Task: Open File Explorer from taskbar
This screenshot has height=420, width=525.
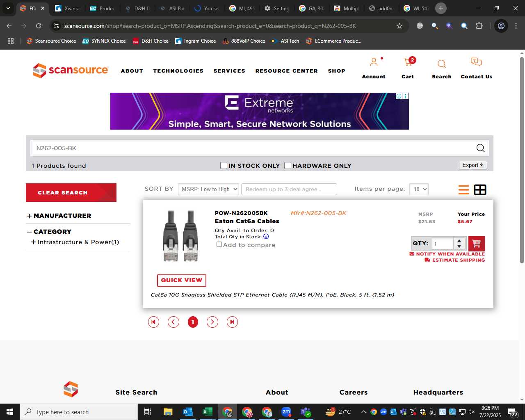Action: [168, 412]
